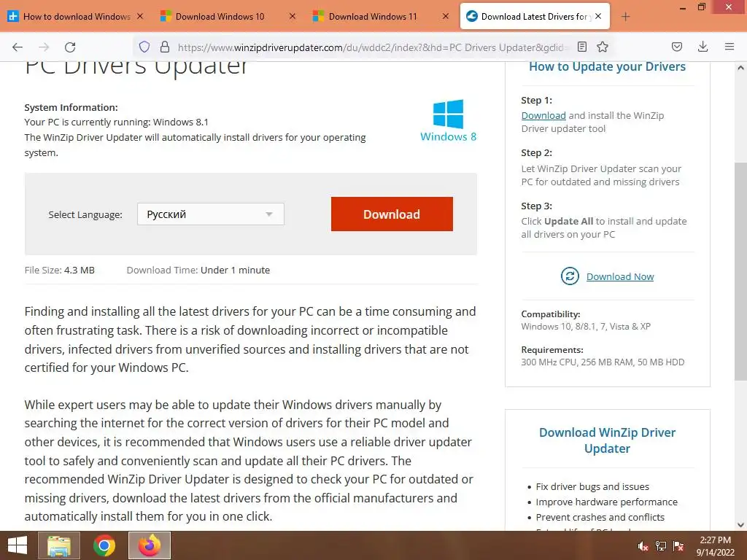Click 'System Information:' label
This screenshot has width=747, height=560.
point(71,108)
